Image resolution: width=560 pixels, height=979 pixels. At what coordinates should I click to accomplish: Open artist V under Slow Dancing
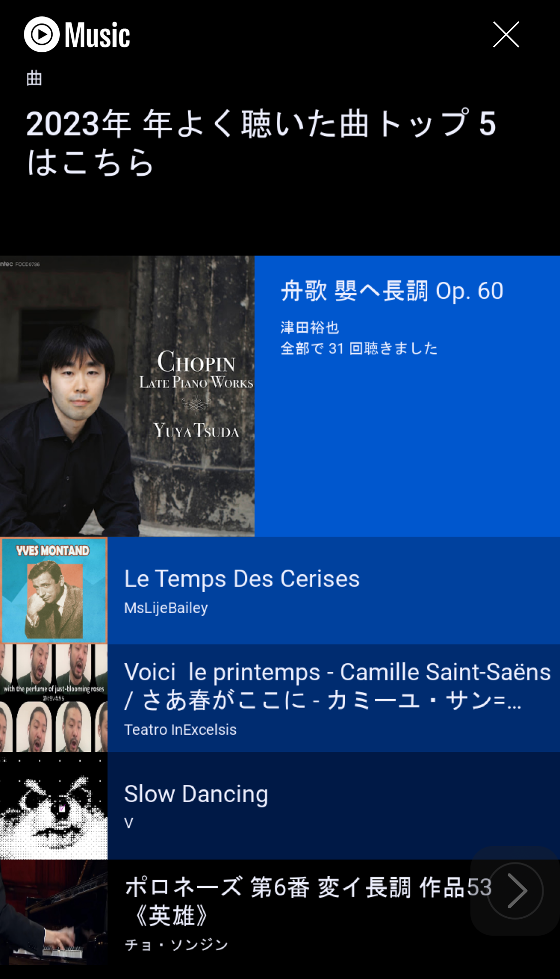pos(129,823)
